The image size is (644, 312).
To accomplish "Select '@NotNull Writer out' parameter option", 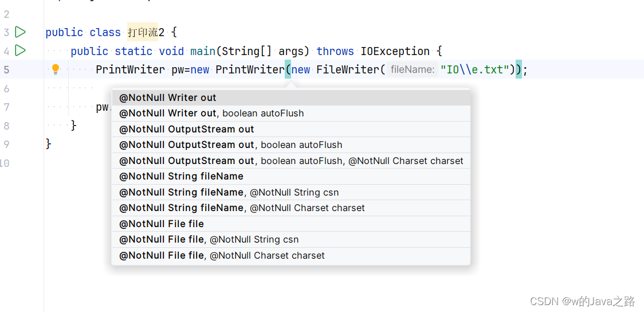I will 168,98.
